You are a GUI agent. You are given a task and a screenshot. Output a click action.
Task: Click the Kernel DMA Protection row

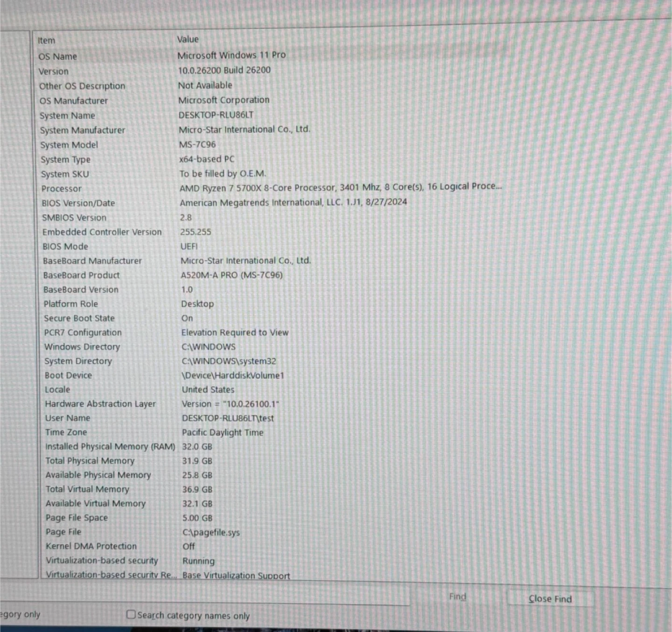pyautogui.click(x=91, y=546)
